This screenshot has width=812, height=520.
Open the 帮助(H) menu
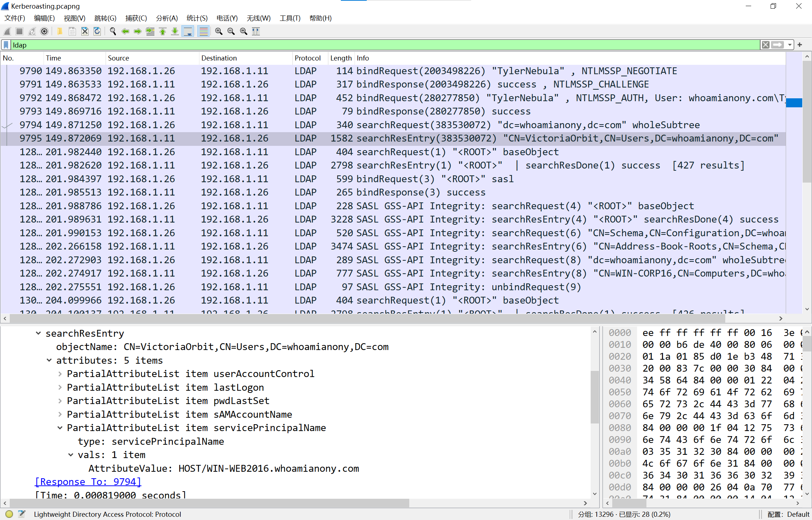point(321,18)
